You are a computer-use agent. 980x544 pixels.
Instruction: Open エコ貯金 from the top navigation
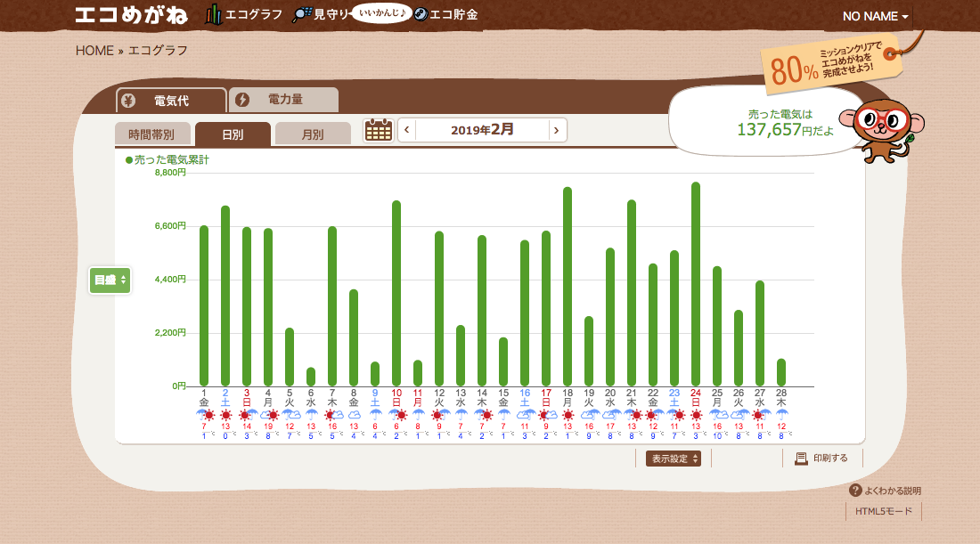pos(447,15)
